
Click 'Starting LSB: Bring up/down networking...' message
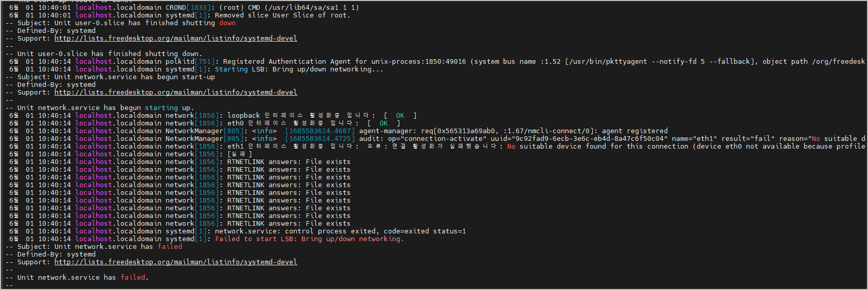pyautogui.click(x=299, y=69)
